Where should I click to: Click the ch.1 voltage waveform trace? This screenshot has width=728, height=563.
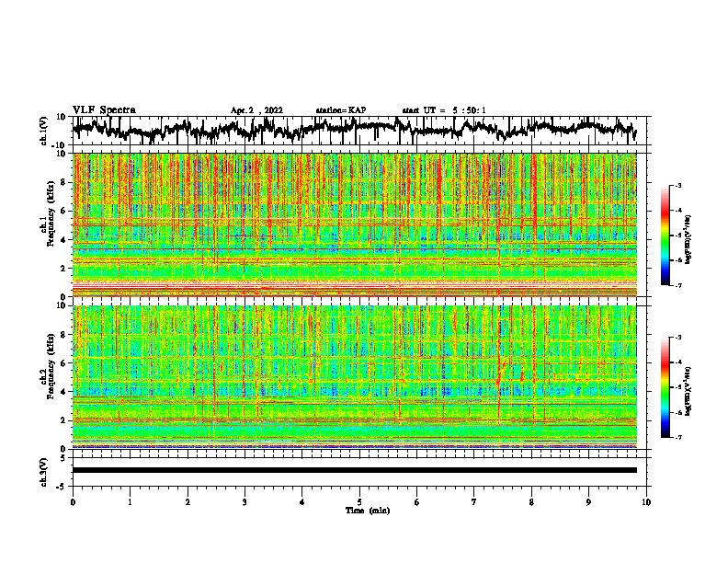point(354,129)
